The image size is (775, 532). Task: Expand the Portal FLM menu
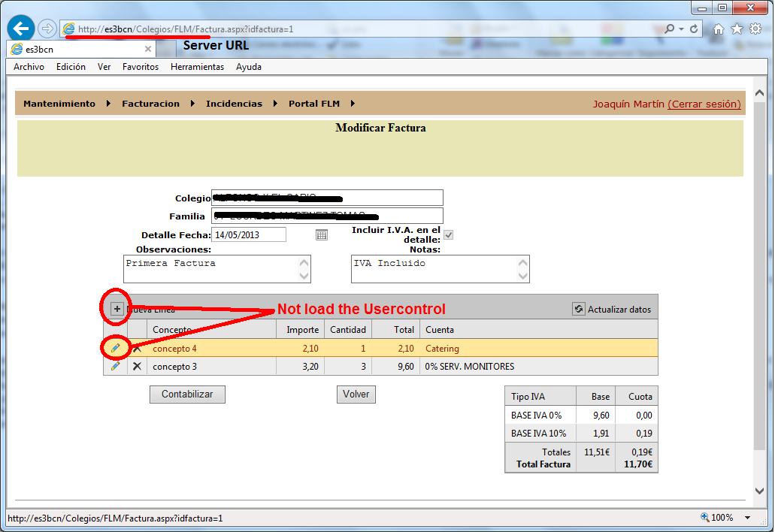[x=321, y=104]
